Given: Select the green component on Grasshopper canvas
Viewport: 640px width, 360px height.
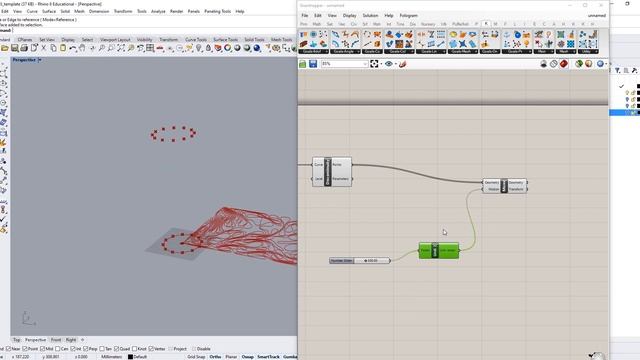Looking at the screenshot, I should (x=439, y=250).
